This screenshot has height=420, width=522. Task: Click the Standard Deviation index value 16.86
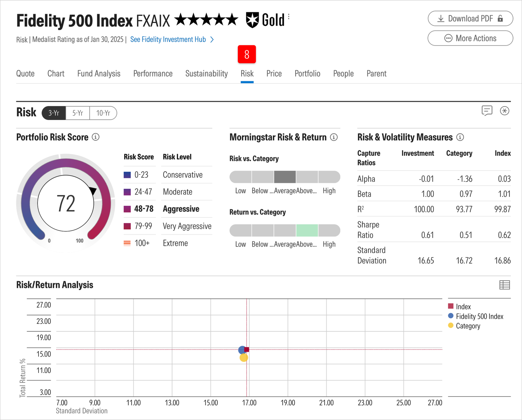502,260
